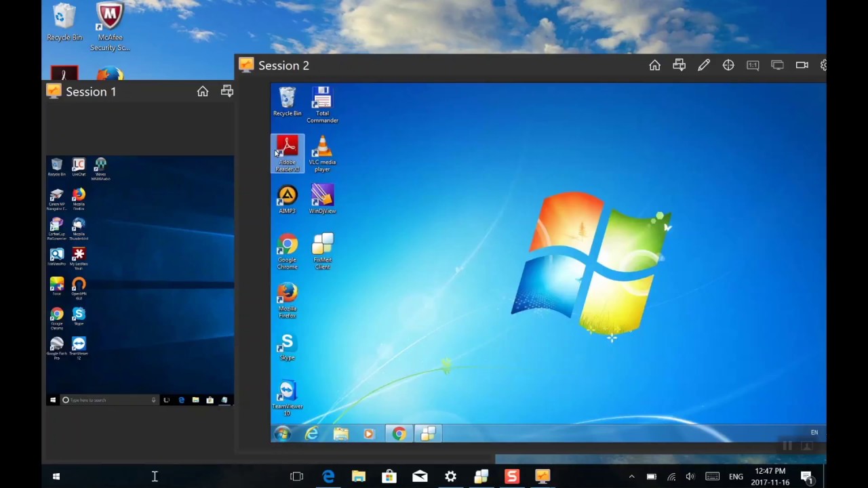Image resolution: width=868 pixels, height=488 pixels.
Task: Select Recycle Bin on Session 2 remote desktop
Action: pyautogui.click(x=288, y=102)
